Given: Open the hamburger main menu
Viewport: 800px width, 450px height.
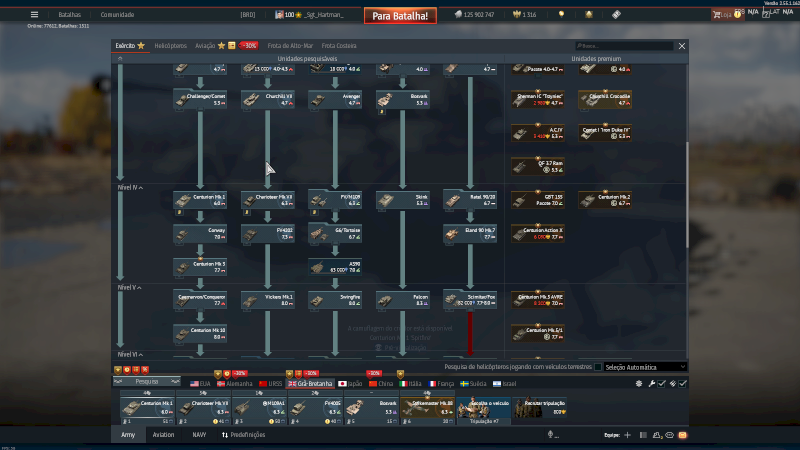Looking at the screenshot, I should point(34,14).
